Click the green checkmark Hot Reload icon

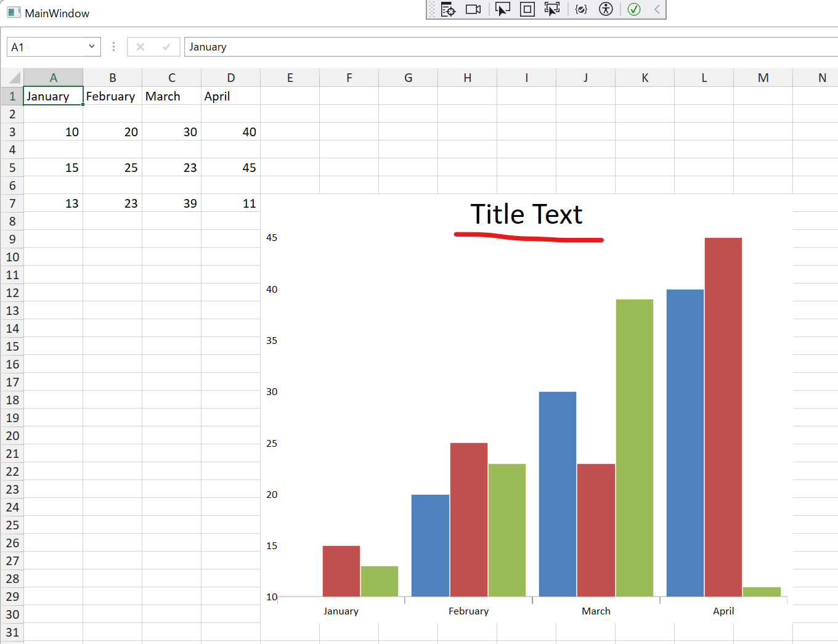[x=634, y=9]
